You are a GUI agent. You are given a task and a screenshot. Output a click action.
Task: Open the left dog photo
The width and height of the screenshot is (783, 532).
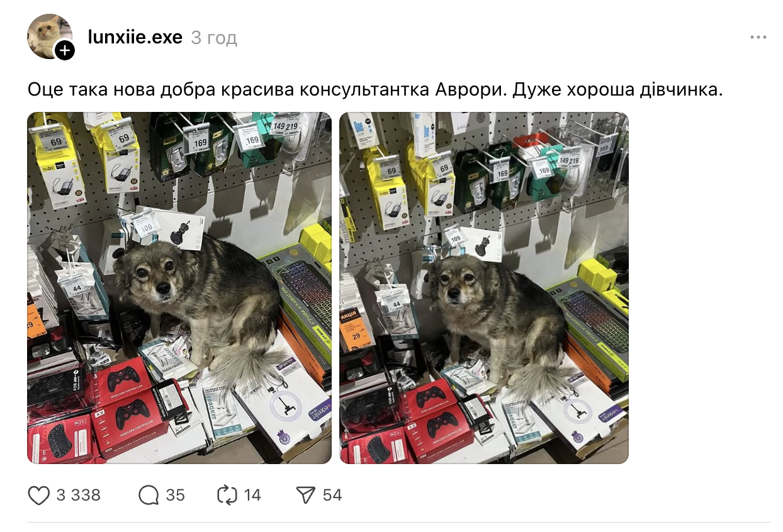(x=179, y=288)
